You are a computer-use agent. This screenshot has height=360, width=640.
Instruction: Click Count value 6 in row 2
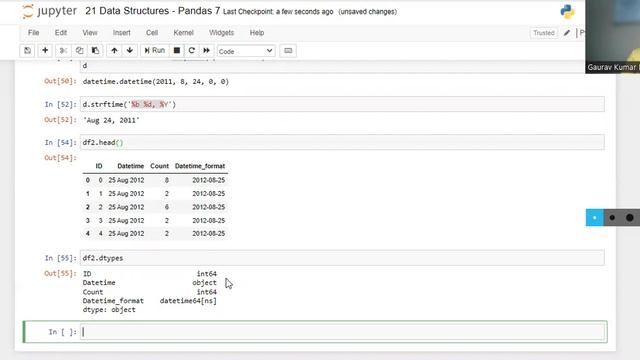pos(167,207)
